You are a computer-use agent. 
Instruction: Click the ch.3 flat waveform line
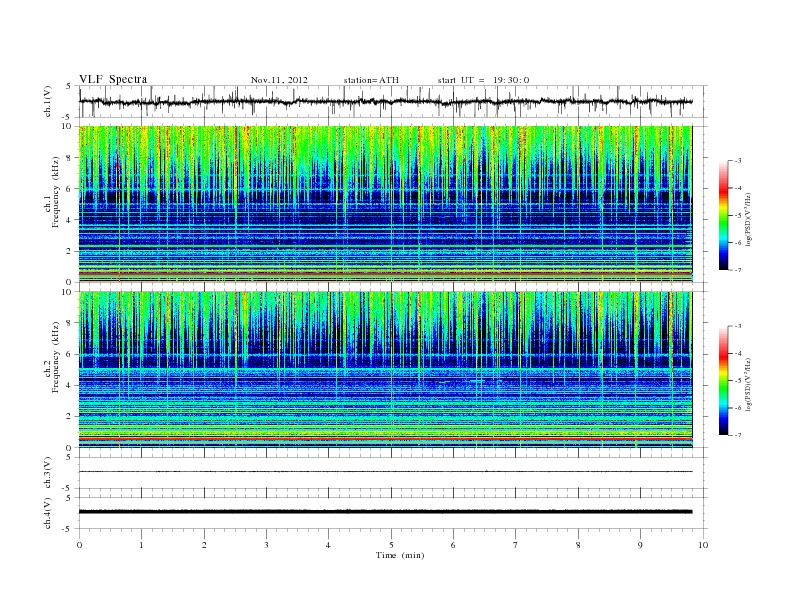[385, 472]
